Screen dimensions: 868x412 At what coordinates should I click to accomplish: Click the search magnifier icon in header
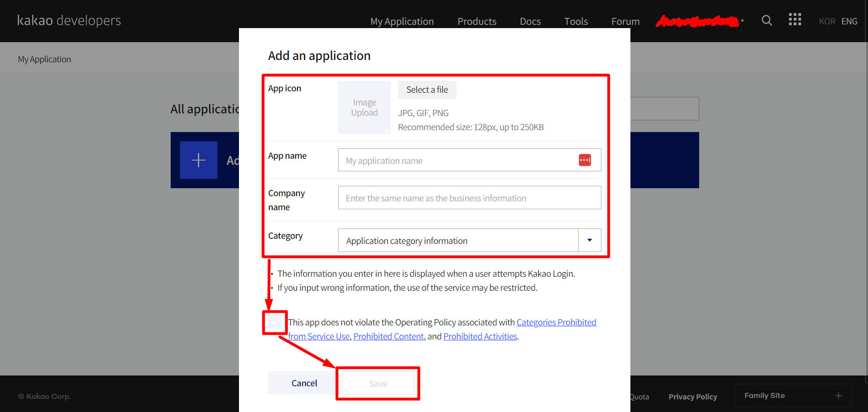point(767,21)
